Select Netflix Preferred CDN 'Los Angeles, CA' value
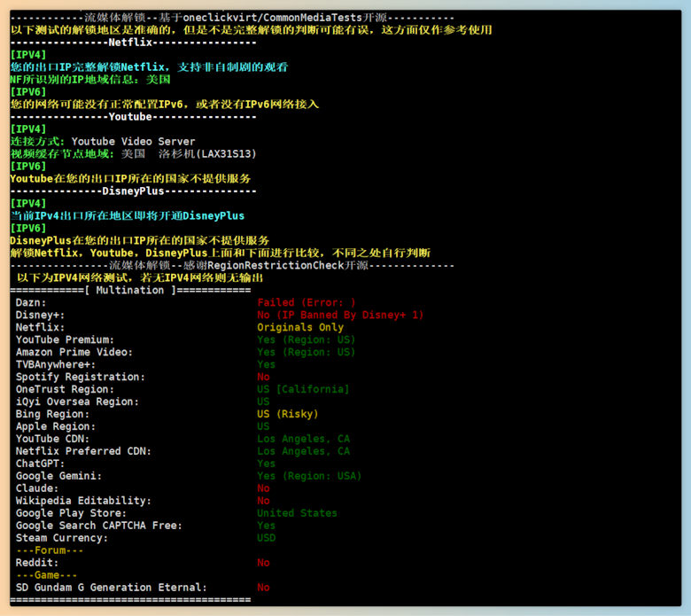Viewport: 691px width, 616px height. tap(304, 451)
